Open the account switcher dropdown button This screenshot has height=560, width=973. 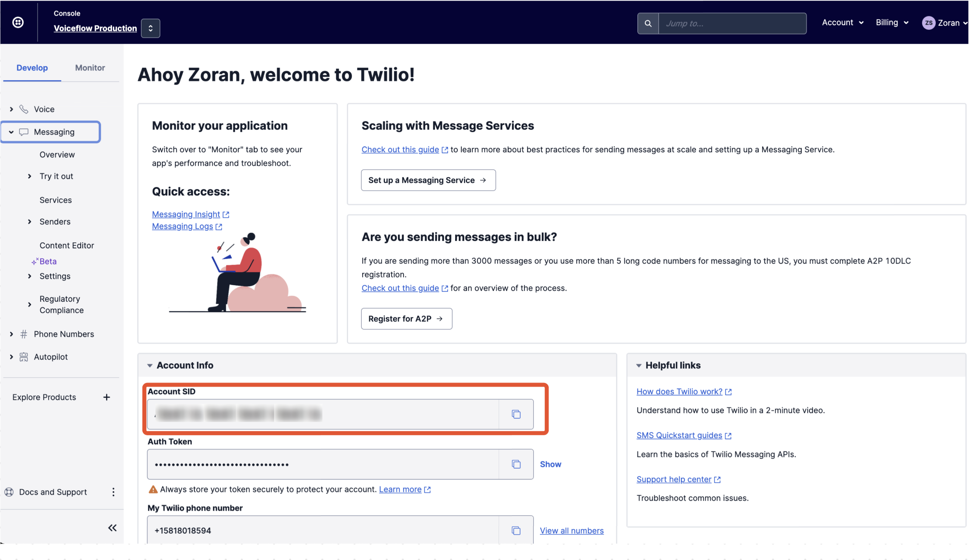150,28
